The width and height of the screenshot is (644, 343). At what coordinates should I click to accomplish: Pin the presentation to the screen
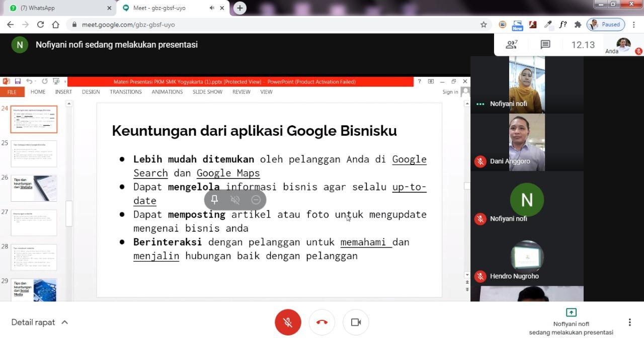[214, 200]
